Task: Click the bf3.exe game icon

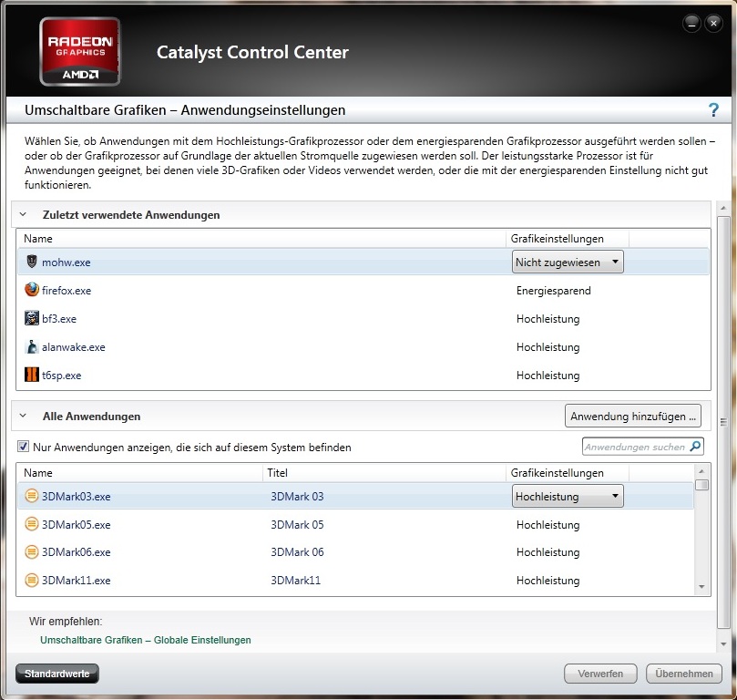Action: [x=32, y=319]
